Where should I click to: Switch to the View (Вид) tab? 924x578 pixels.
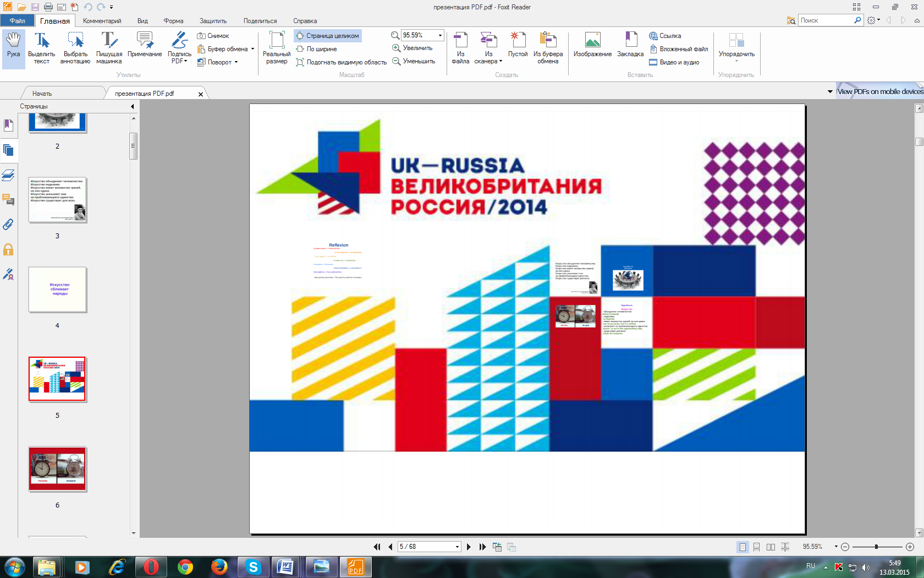pyautogui.click(x=142, y=21)
